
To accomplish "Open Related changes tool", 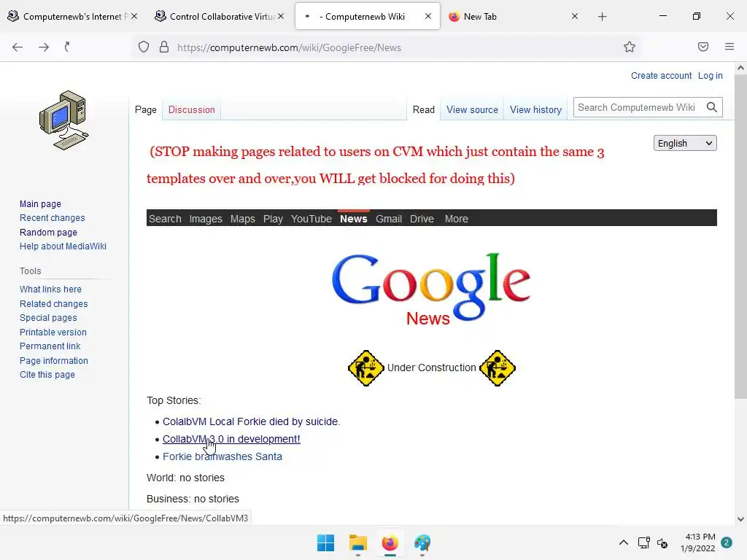I will [x=54, y=304].
